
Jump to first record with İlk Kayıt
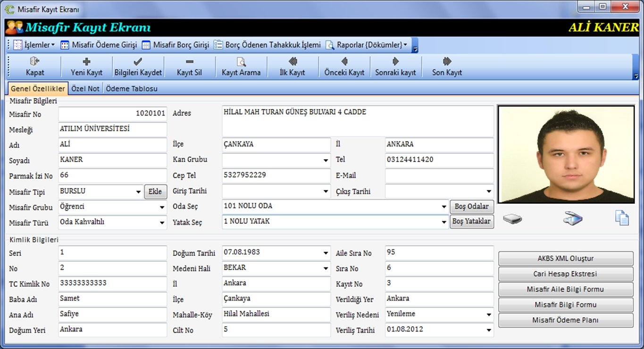point(293,61)
